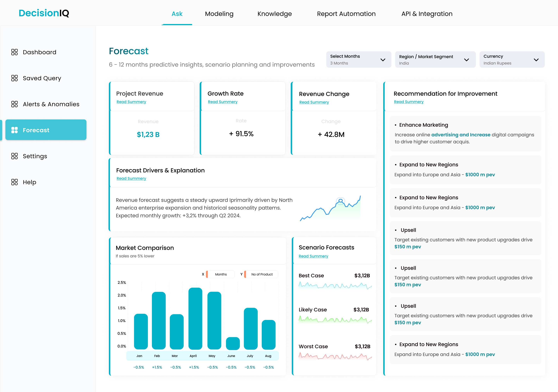Open Read Summery link under Scenario Forecasts
The image size is (558, 392).
(313, 256)
